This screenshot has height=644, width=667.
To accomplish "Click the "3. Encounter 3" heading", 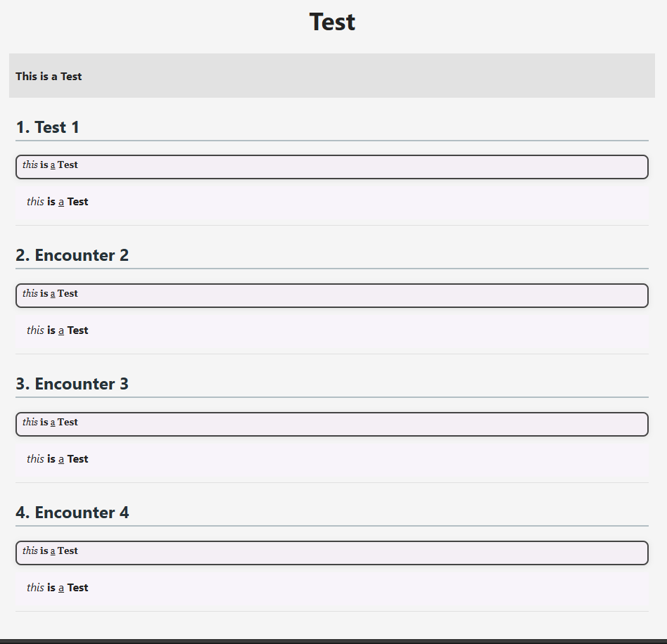I will coord(72,384).
